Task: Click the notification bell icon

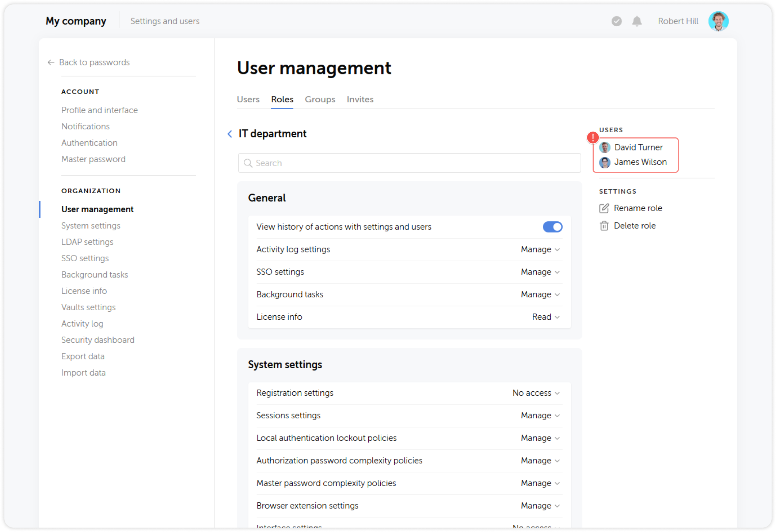Action: 637,21
